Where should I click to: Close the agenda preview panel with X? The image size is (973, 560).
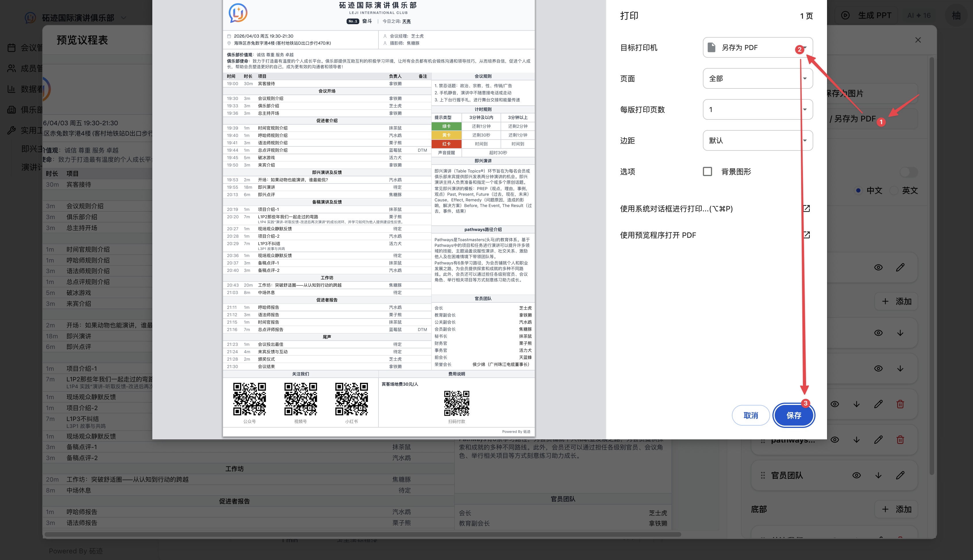(918, 40)
